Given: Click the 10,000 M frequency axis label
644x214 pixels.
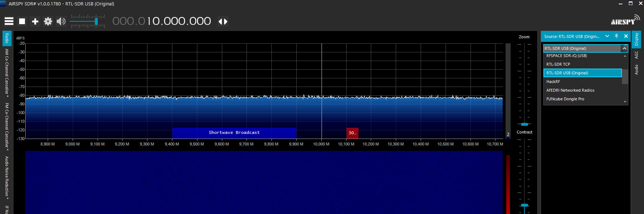Looking at the screenshot, I should coord(321,144).
